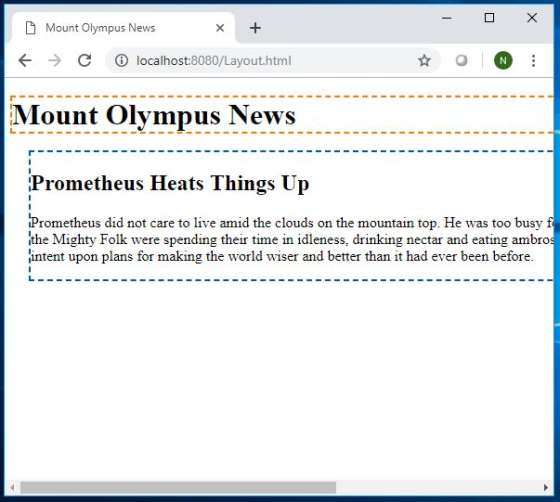560x502 pixels.
Task: Maximize the Chrome window
Action: point(489,18)
